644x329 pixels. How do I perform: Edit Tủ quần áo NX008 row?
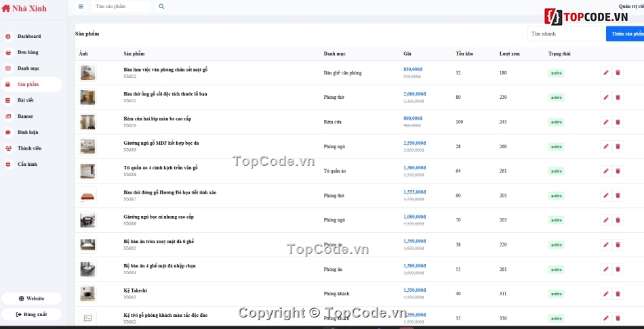coord(605,171)
